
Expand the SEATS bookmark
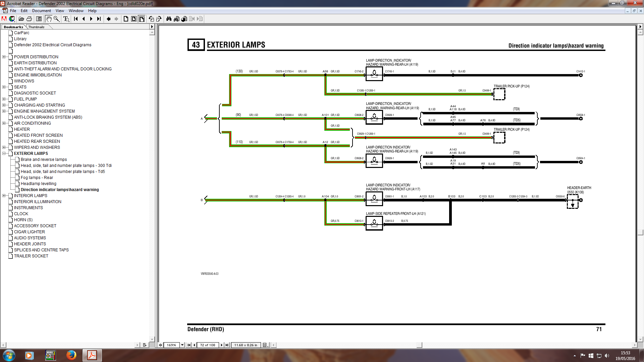click(x=4, y=87)
